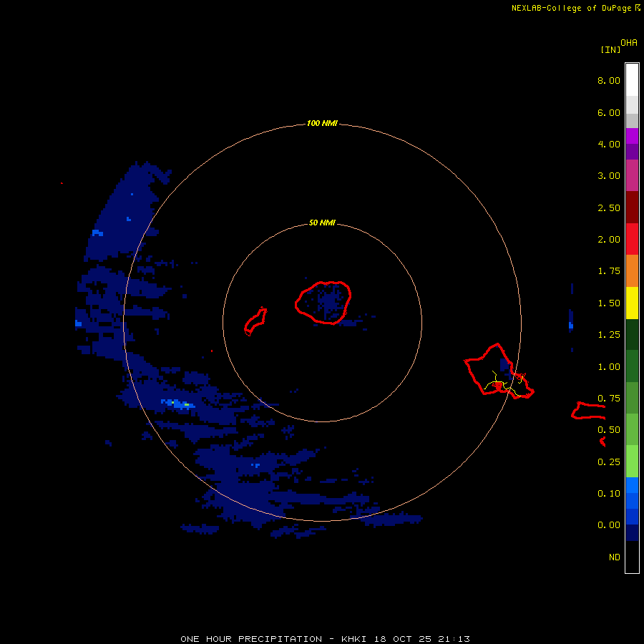The width and height of the screenshot is (644, 644).
Task: Click the 8.00 legend value
Action: coord(609,80)
